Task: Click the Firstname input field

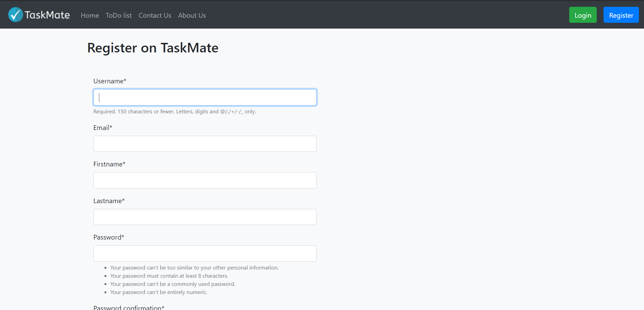Action: tap(205, 180)
